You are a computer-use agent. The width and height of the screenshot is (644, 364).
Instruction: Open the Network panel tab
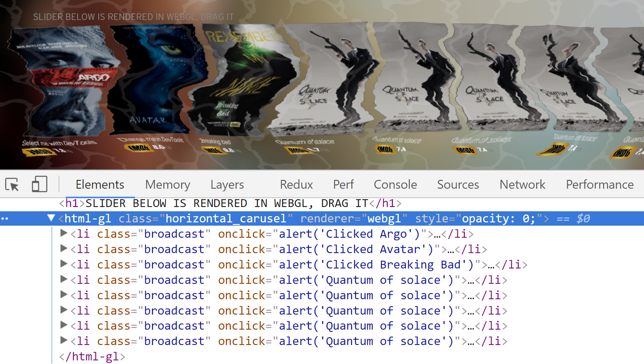point(522,184)
